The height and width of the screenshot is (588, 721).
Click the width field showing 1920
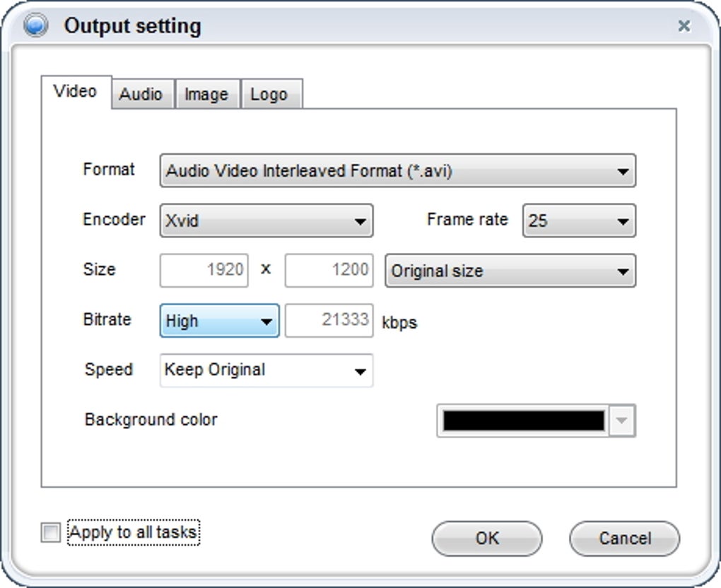204,271
